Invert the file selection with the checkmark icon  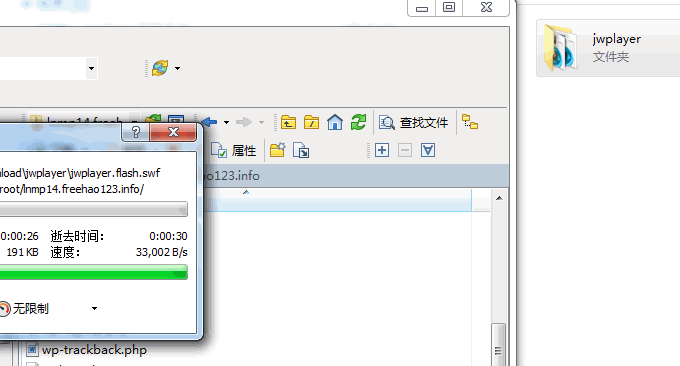coord(428,150)
